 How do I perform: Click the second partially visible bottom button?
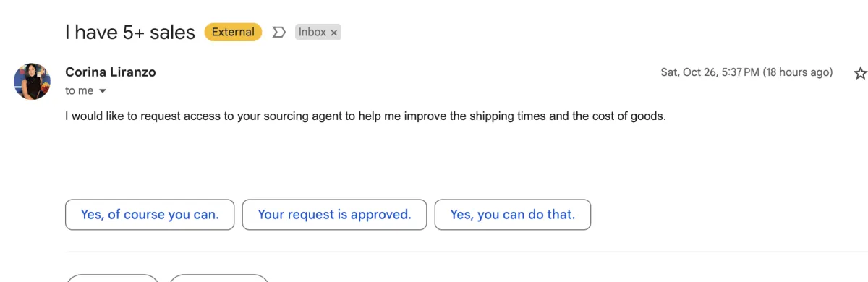pos(219,278)
